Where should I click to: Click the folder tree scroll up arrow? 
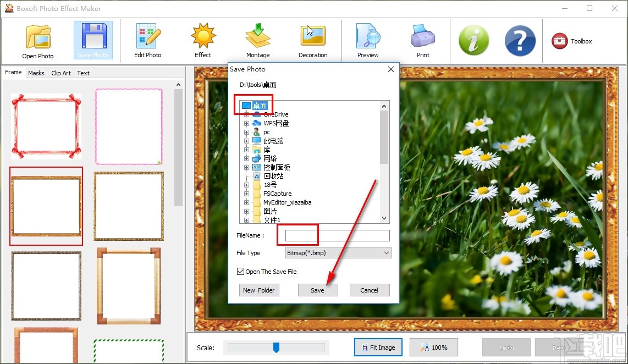click(x=384, y=106)
